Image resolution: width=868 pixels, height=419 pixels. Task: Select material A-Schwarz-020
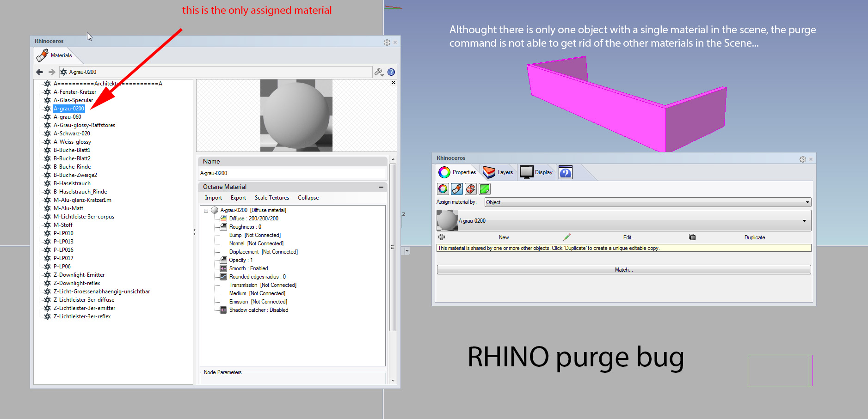(72, 134)
